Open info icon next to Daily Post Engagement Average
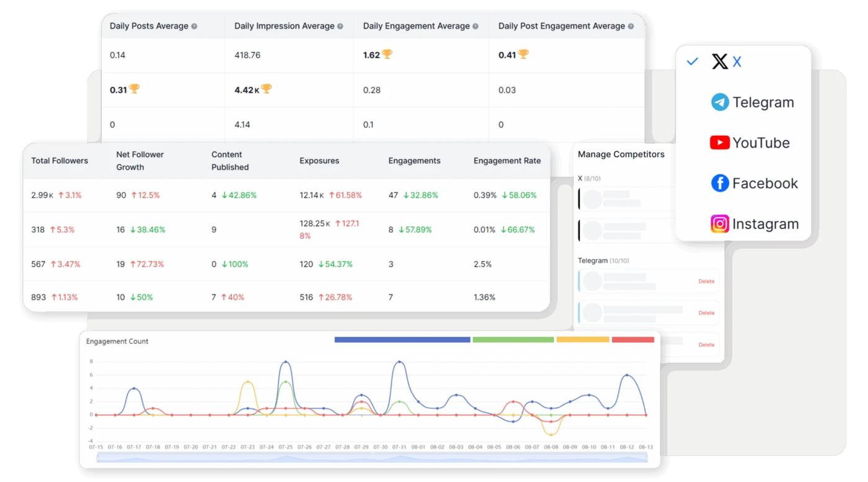 631,27
